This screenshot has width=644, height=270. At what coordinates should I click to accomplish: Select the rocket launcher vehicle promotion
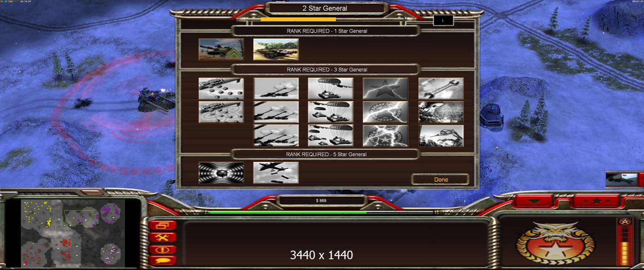(276, 49)
